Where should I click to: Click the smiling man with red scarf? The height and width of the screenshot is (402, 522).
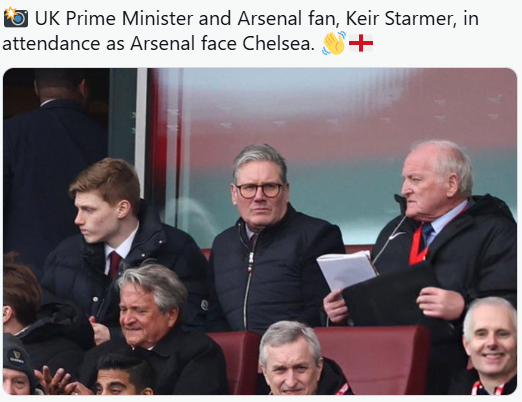490,347
